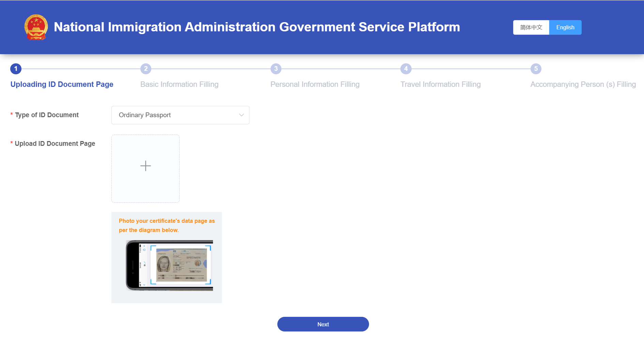
Task: Select English language option
Action: point(565,28)
